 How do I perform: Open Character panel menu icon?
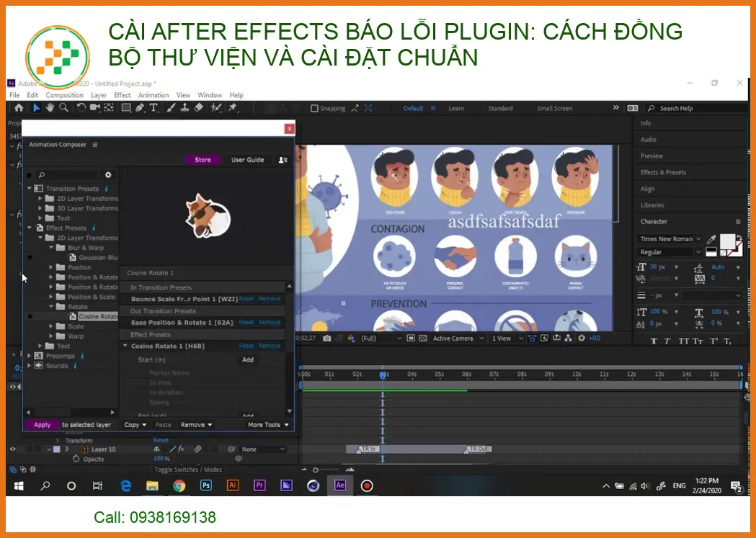(738, 222)
